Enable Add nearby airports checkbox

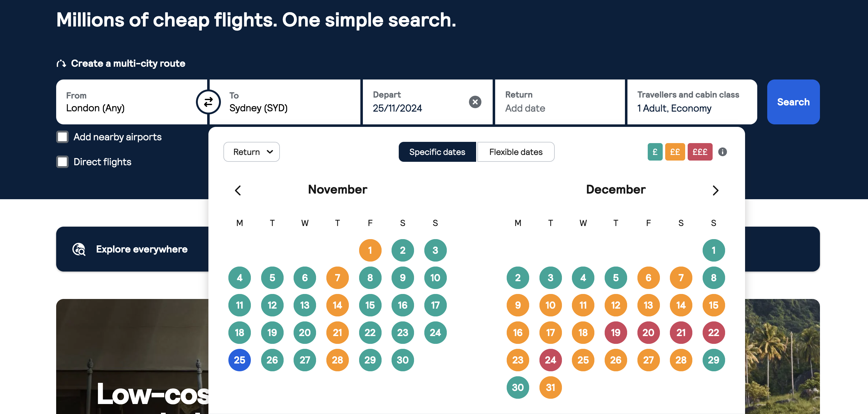(x=62, y=137)
